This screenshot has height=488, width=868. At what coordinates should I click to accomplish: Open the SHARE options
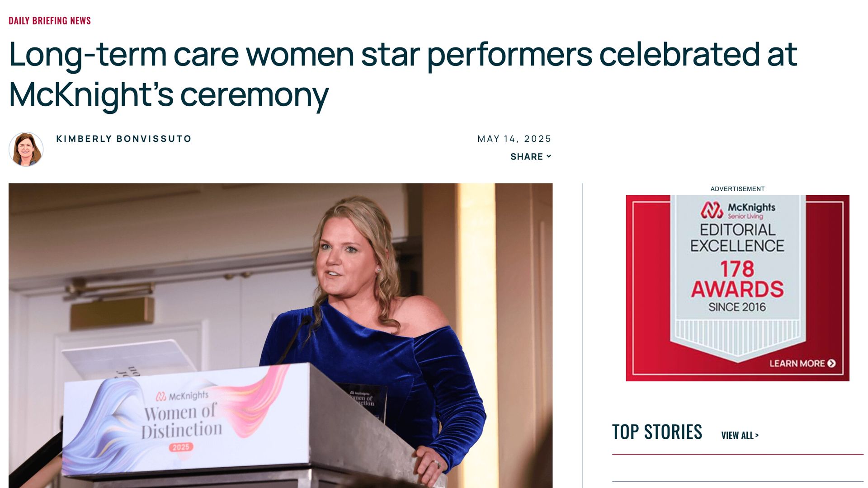click(527, 157)
